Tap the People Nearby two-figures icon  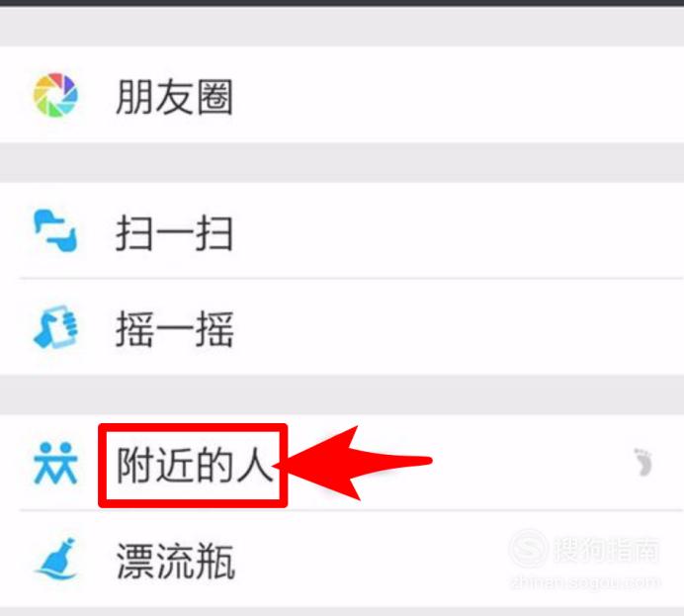click(55, 464)
